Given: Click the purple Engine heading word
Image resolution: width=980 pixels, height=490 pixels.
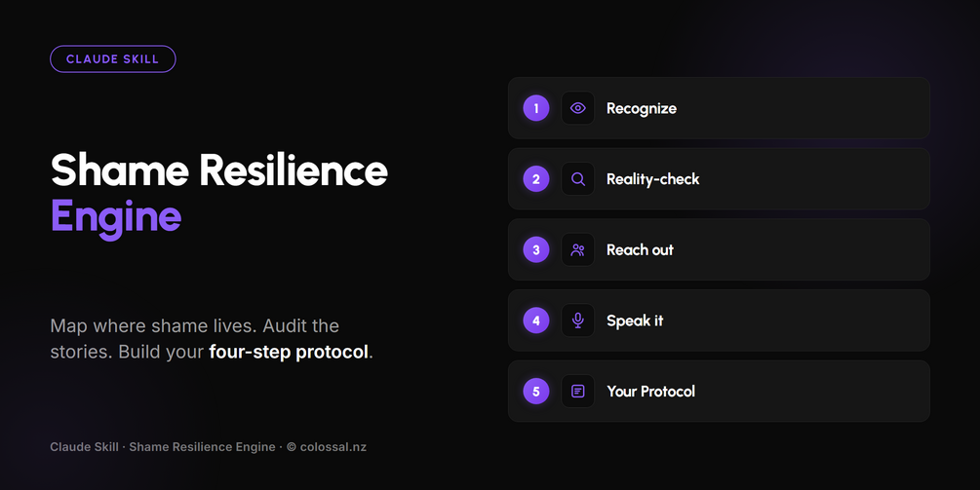Looking at the screenshot, I should [x=116, y=218].
